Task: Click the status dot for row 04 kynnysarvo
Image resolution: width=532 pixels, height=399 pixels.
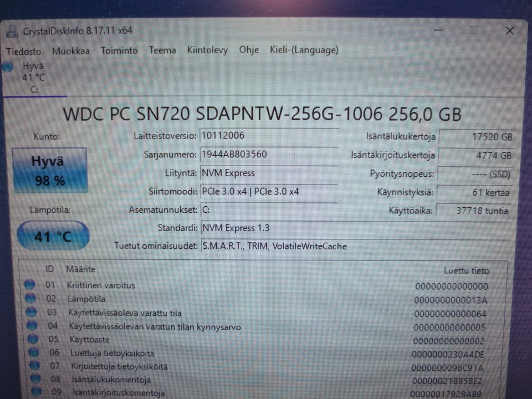Action: [32, 325]
